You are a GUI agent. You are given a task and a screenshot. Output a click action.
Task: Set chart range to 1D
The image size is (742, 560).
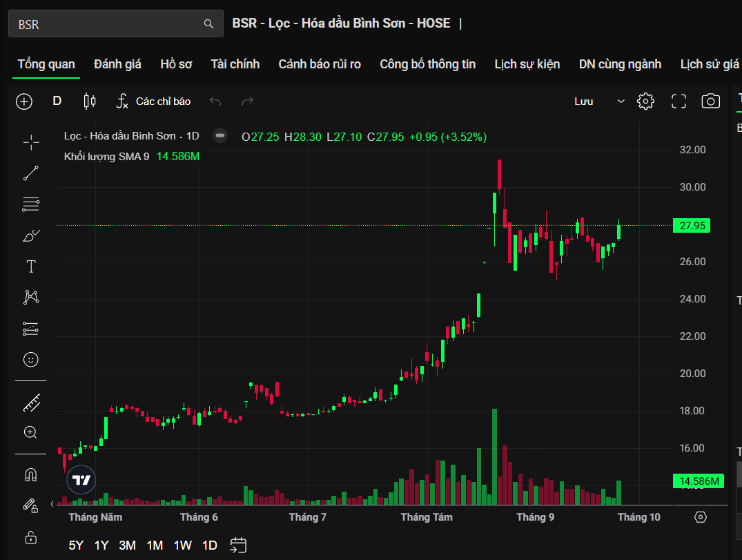click(210, 545)
